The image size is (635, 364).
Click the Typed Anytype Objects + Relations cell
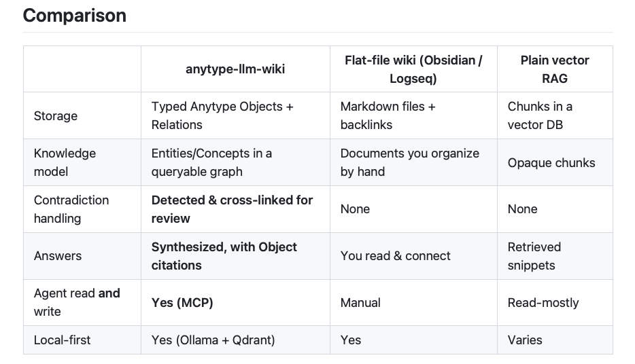pyautogui.click(x=222, y=115)
